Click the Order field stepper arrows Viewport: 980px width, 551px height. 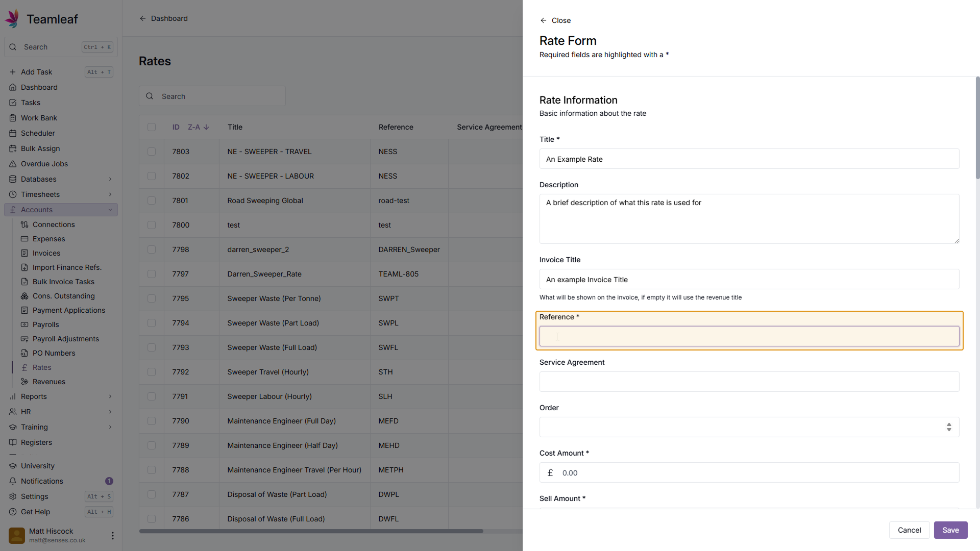pos(949,427)
